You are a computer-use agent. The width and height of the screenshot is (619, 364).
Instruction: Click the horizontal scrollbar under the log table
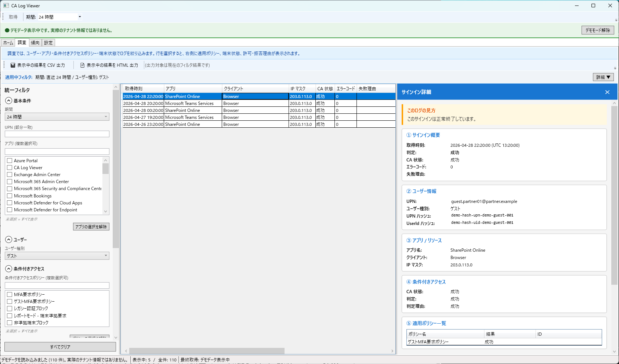(x=207, y=351)
